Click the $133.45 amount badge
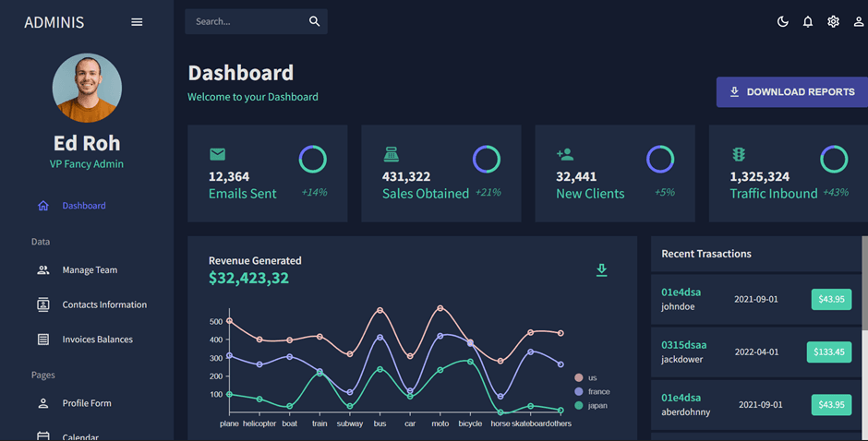This screenshot has width=868, height=441. click(x=828, y=352)
